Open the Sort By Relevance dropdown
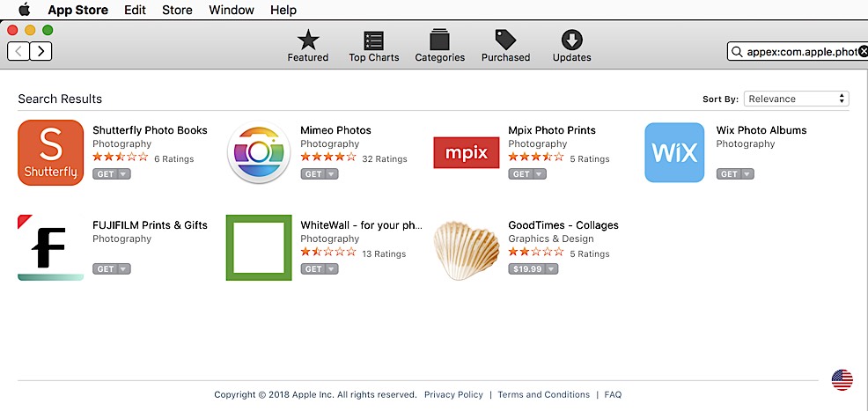Screen dimensions: 868x411 (796, 99)
